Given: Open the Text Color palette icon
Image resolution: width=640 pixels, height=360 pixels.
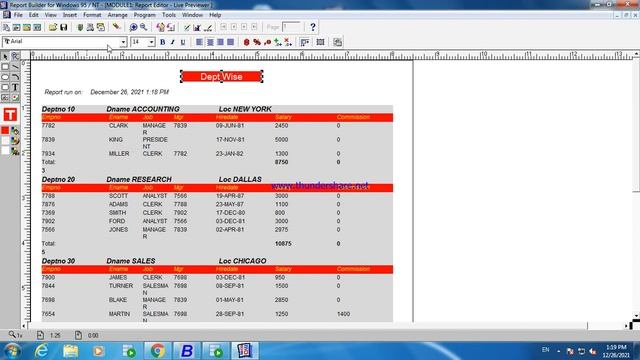Looking at the screenshot, I should click(x=15, y=151).
